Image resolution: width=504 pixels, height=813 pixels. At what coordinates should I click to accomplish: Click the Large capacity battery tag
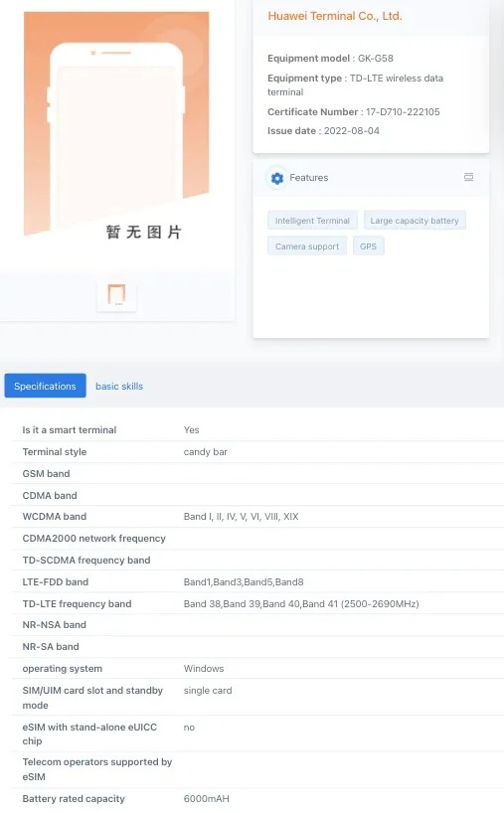click(x=415, y=221)
